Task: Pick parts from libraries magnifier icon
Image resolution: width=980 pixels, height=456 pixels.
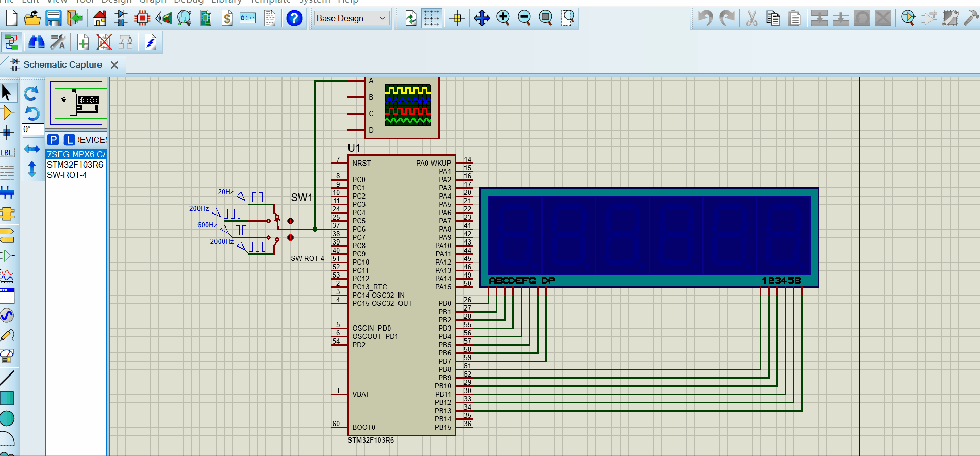Action: [x=908, y=18]
